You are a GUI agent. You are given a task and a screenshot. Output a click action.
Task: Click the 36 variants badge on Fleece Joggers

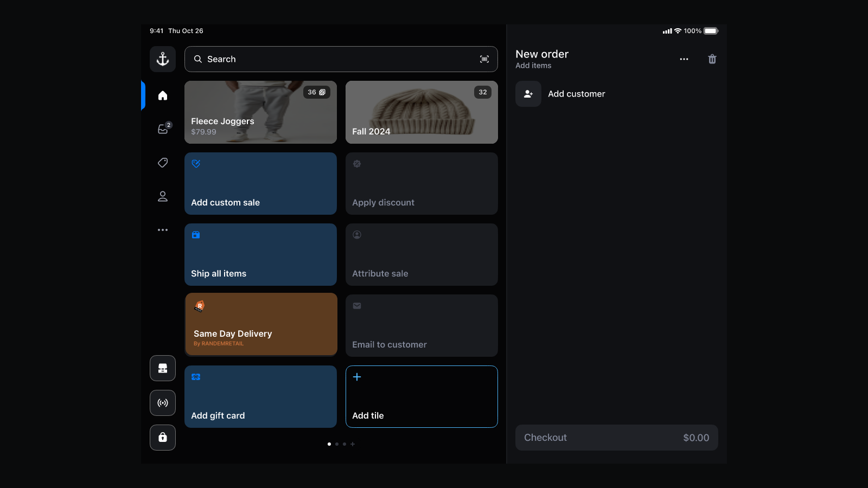pos(317,92)
